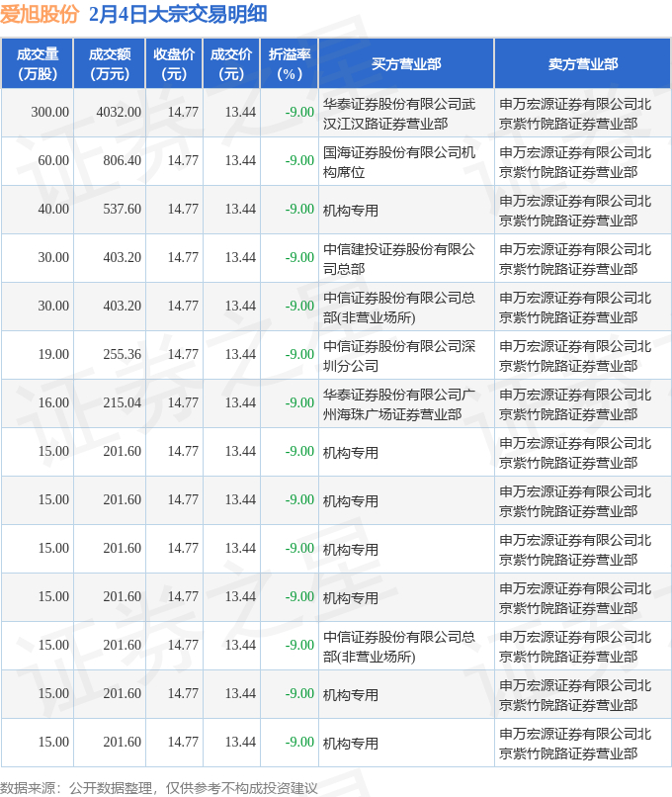The image size is (672, 797).
Task: Select the 806.40 trade amount cell
Action: [123, 161]
